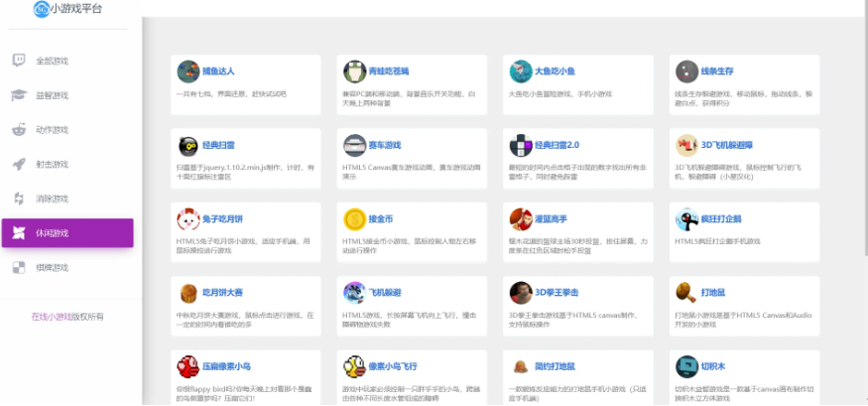Open the 在线小游戏 footer link
Image resolution: width=868 pixels, height=406 pixels.
[x=51, y=317]
